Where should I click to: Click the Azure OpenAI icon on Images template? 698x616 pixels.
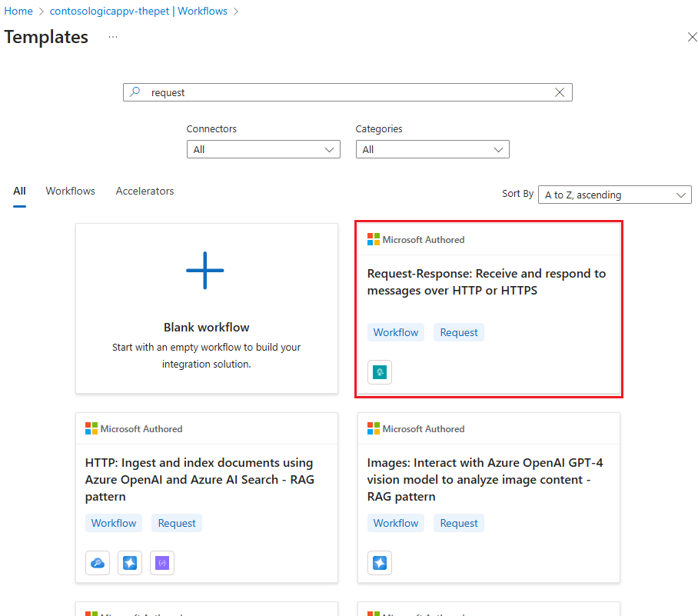379,562
